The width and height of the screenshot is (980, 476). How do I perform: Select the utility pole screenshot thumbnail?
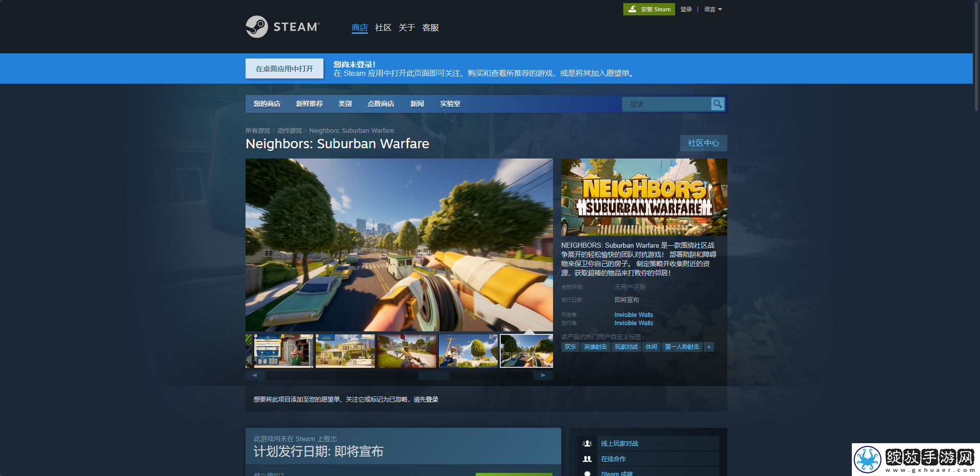[468, 351]
